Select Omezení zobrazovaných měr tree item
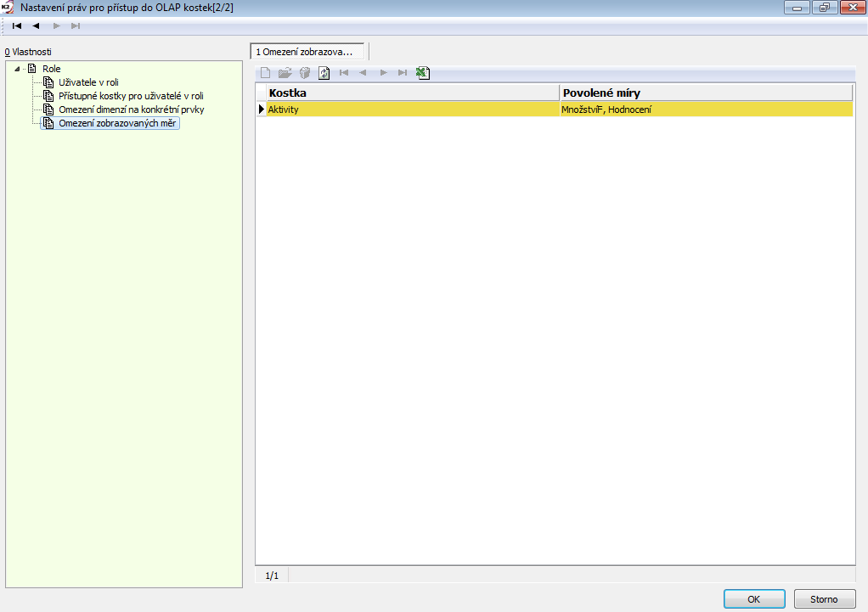Viewport: 868px width, 612px height. click(117, 123)
